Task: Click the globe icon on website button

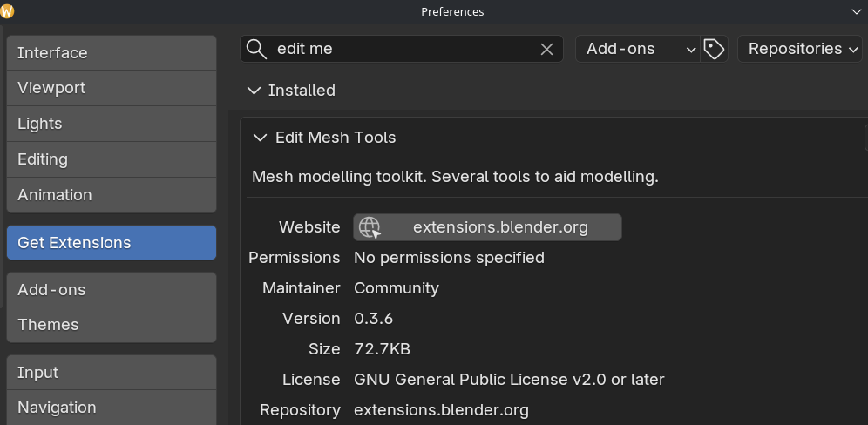Action: pyautogui.click(x=370, y=227)
